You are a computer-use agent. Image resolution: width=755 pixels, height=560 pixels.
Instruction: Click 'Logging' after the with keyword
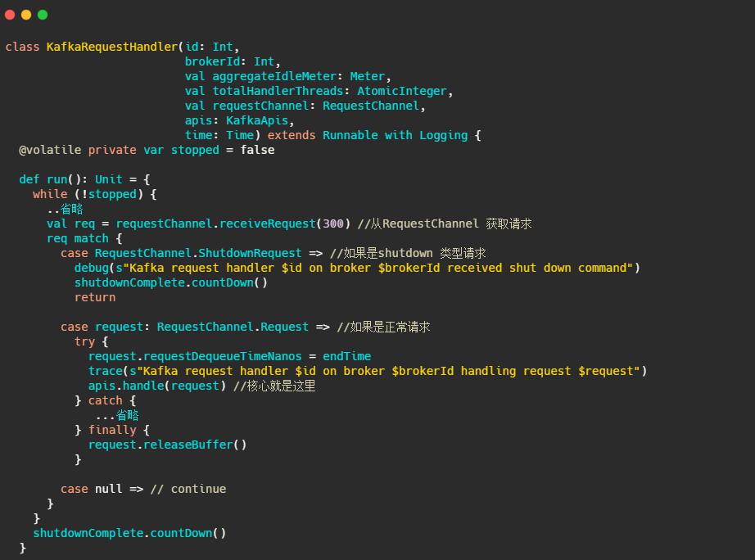tap(443, 135)
